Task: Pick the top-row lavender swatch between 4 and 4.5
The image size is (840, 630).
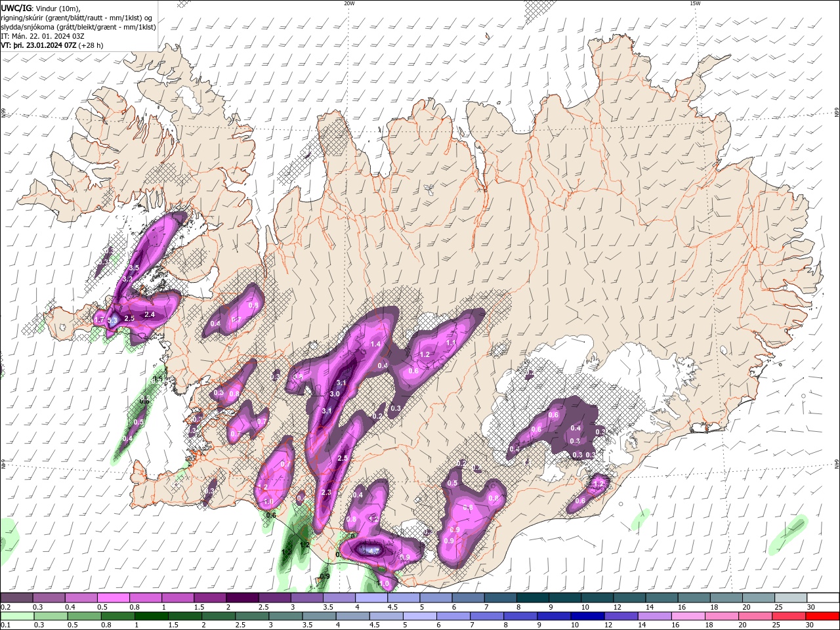Action: coord(371,598)
